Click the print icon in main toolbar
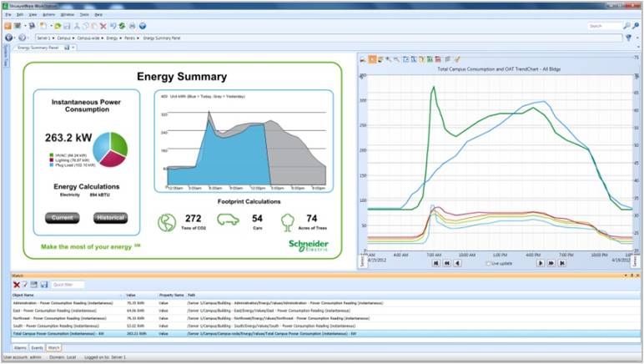This screenshot has height=364, width=644. pyautogui.click(x=133, y=26)
